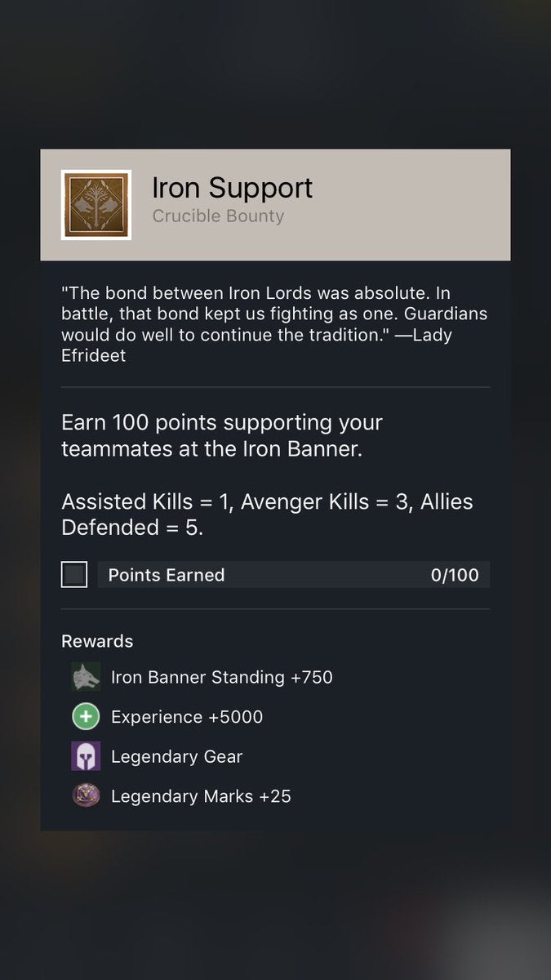
Task: Select the Iron Support title text
Action: [x=232, y=188]
